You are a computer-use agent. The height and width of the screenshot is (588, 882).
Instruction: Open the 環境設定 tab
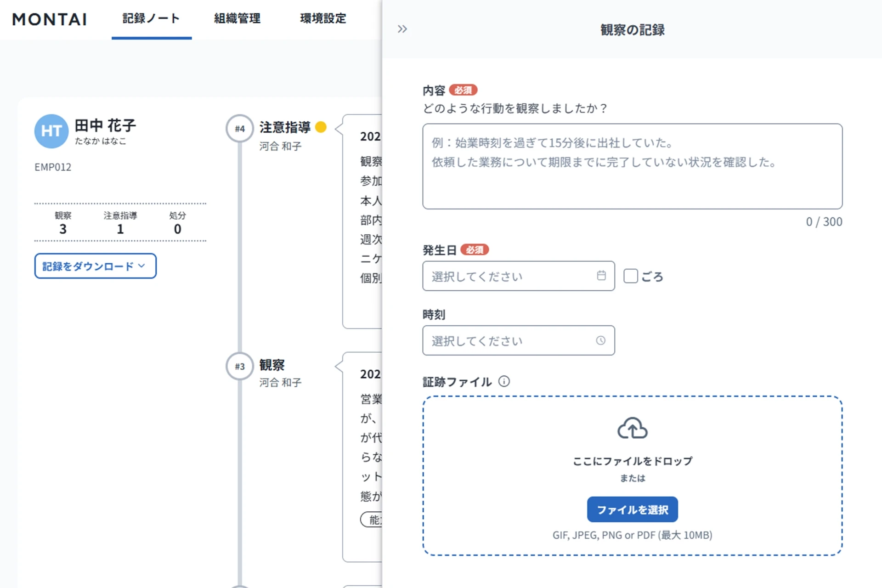coord(322,19)
